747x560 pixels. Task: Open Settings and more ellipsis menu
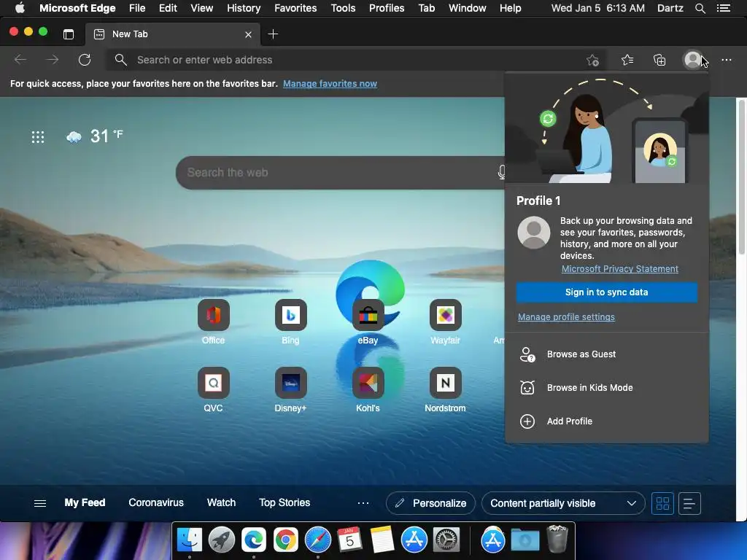click(x=726, y=60)
